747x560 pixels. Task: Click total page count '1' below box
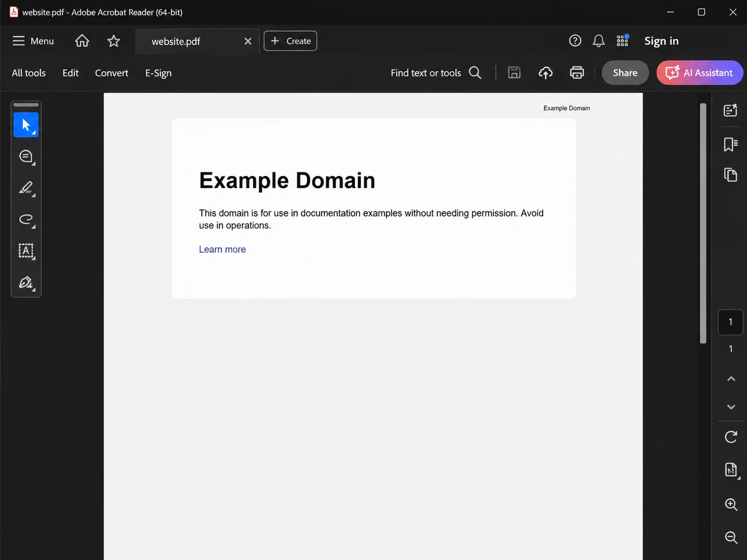tap(730, 349)
